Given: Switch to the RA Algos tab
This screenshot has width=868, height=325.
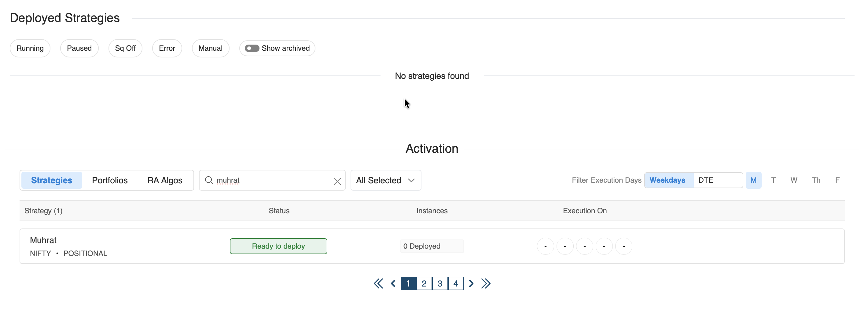Looking at the screenshot, I should [165, 180].
